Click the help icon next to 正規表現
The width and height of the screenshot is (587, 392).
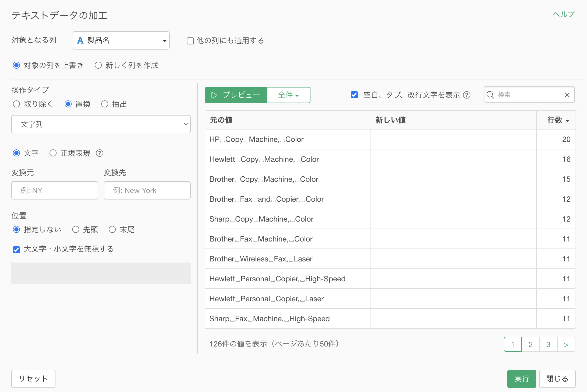point(100,153)
